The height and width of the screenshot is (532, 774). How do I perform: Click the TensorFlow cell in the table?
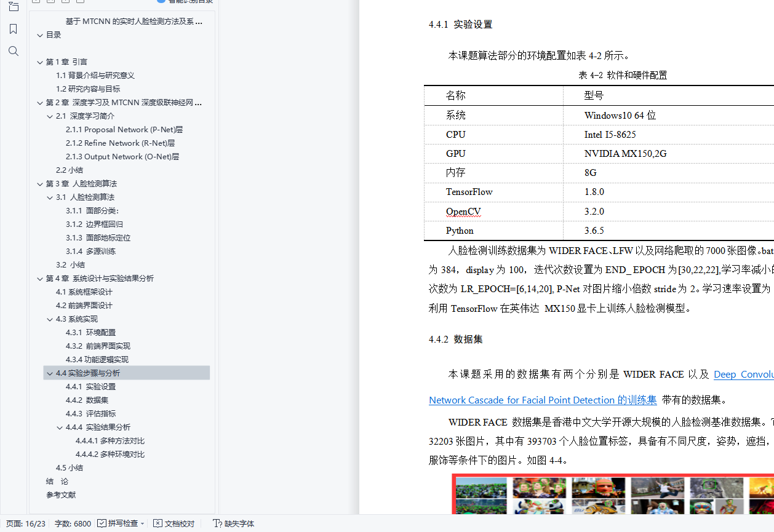pyautogui.click(x=469, y=192)
